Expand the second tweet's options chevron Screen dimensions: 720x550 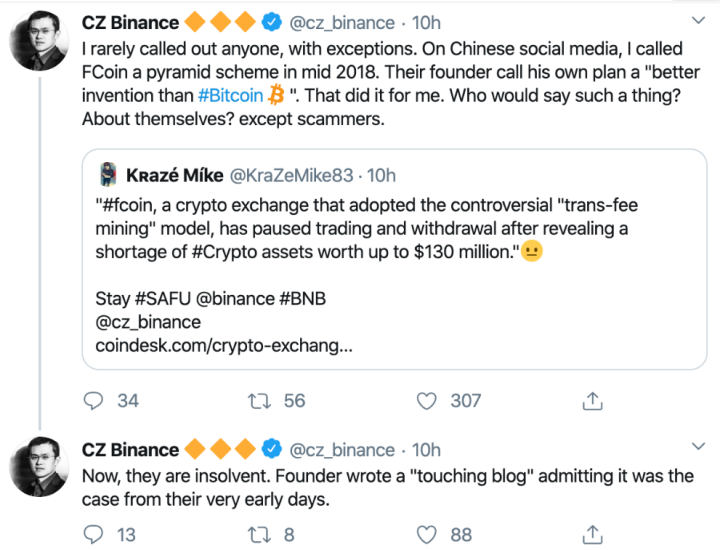697,449
